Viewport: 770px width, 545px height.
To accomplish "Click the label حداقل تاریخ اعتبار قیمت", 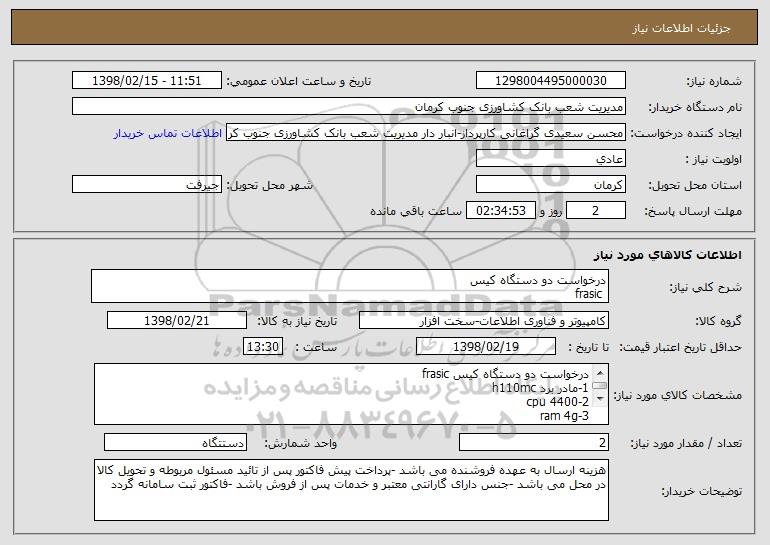I will click(680, 347).
